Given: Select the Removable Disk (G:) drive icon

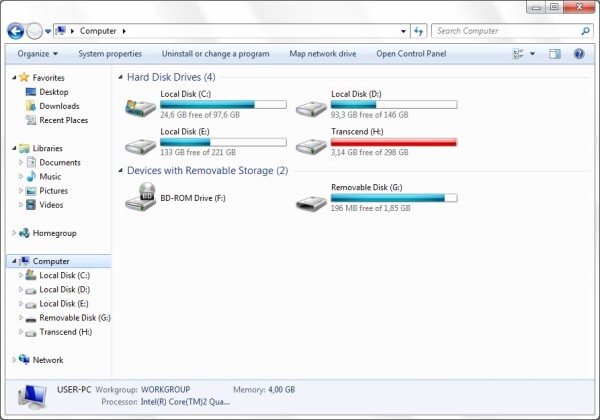Looking at the screenshot, I should (x=311, y=203).
